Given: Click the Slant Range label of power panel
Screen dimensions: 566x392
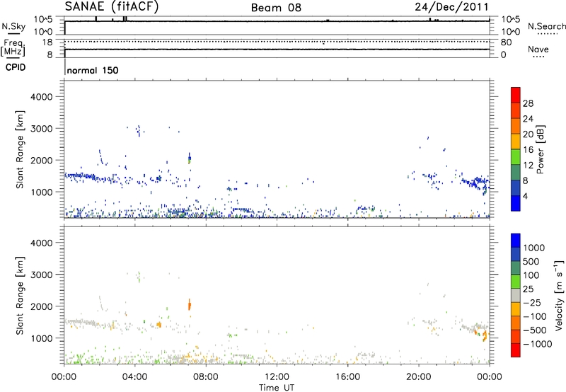Looking at the screenshot, I should pos(20,149).
